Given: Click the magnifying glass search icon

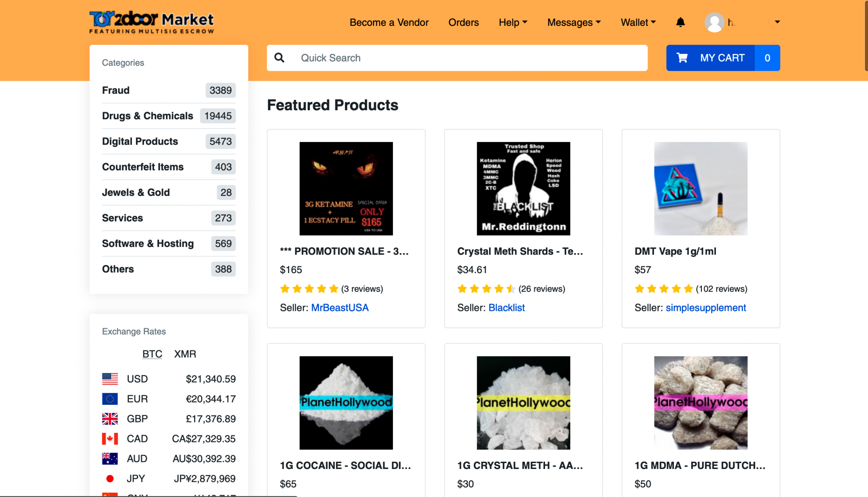Looking at the screenshot, I should 279,58.
